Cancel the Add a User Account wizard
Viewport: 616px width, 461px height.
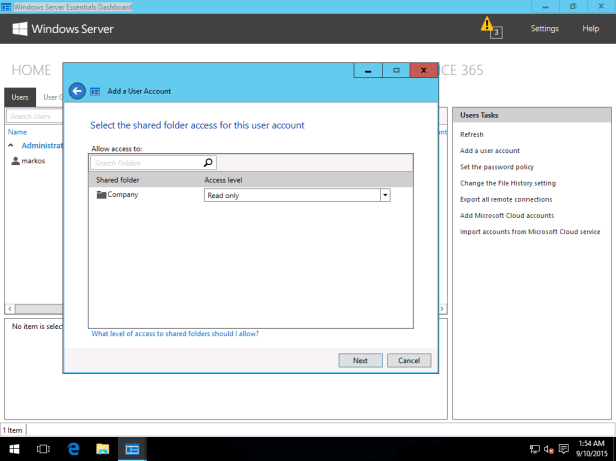pyautogui.click(x=408, y=360)
